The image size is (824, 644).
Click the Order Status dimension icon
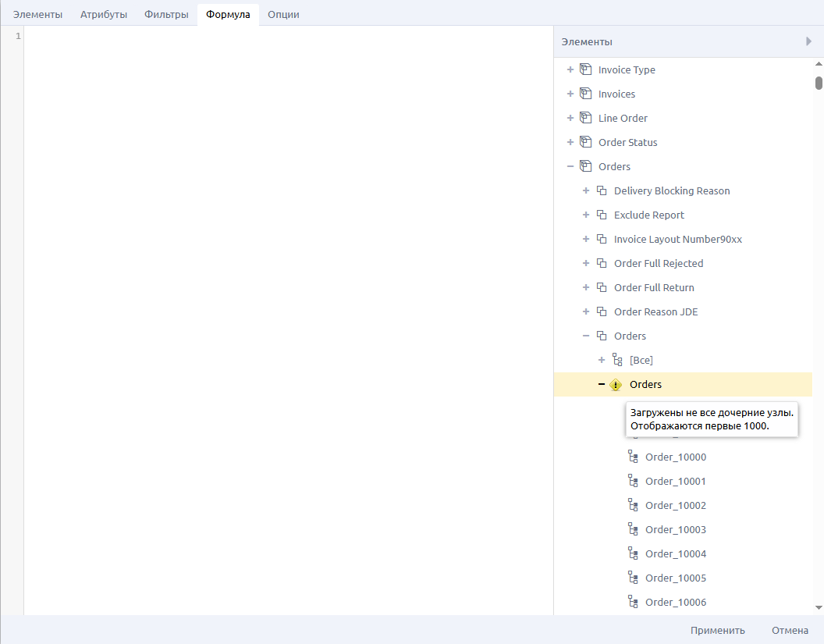pos(585,142)
